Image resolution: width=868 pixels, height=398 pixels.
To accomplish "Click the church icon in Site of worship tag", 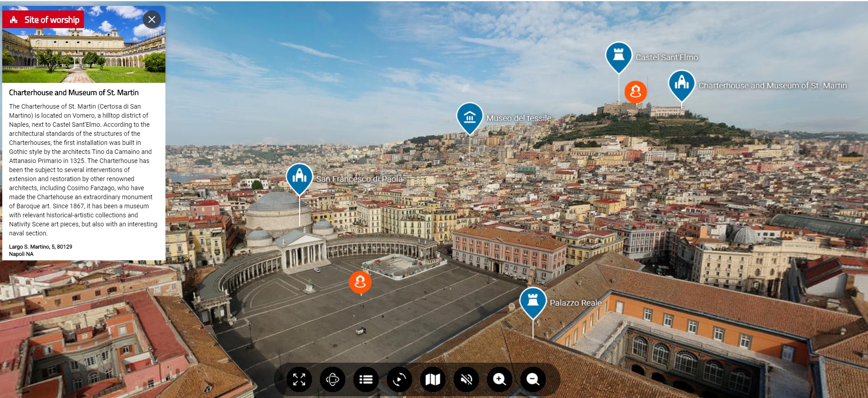I will click(x=14, y=19).
